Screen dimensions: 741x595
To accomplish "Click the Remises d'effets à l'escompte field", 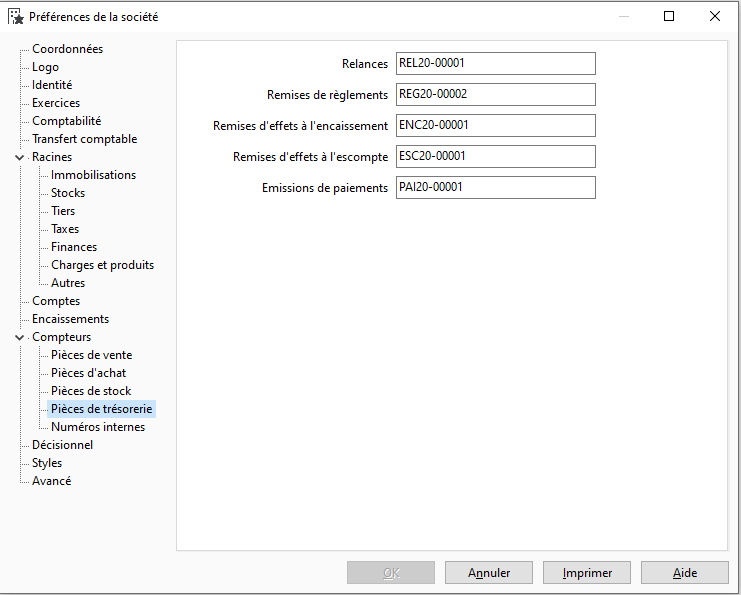I will tap(496, 156).
